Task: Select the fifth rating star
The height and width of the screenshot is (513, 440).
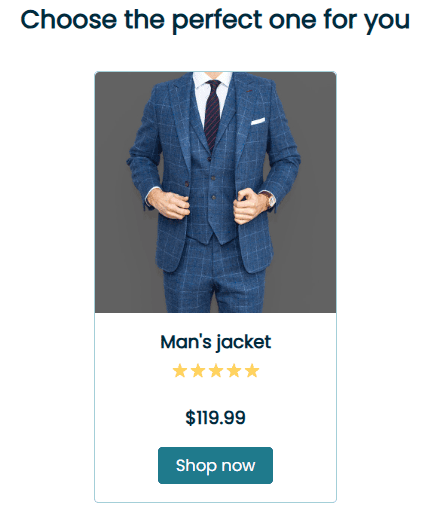Action: pyautogui.click(x=252, y=371)
